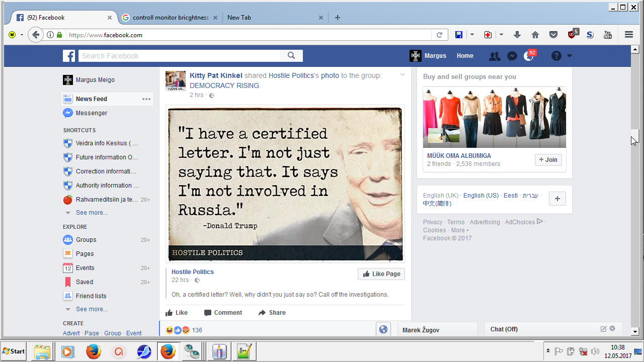Screen dimensions: 644x362
Task: Switch to controll monitor brightness tab
Action: (170, 18)
